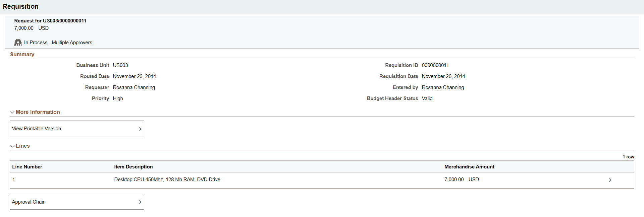Click Business Unit value US003

click(x=120, y=65)
